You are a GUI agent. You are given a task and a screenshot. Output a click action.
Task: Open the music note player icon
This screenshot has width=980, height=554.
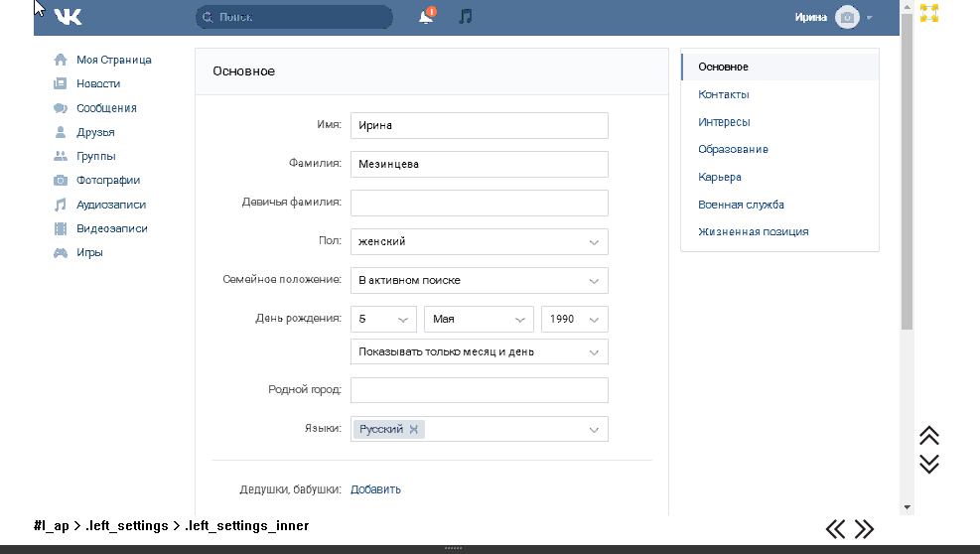[x=465, y=17]
